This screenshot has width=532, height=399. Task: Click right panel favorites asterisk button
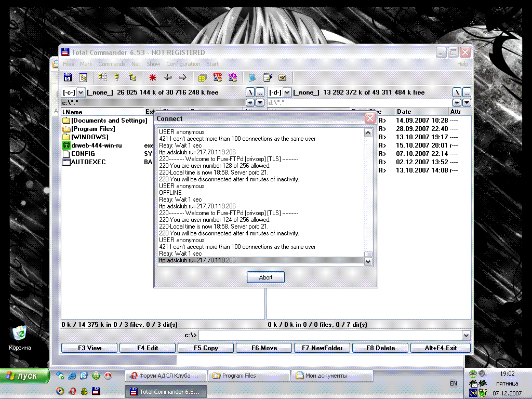click(457, 102)
